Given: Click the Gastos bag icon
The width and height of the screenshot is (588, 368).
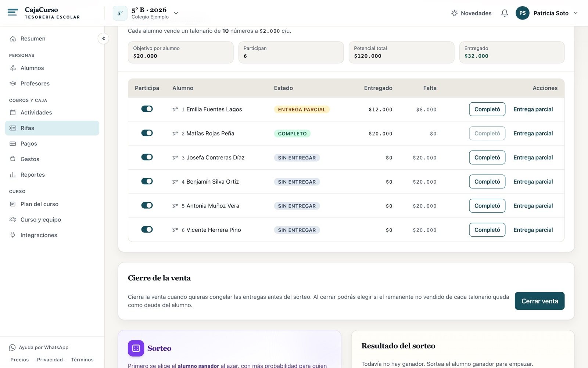Looking at the screenshot, I should tap(13, 159).
